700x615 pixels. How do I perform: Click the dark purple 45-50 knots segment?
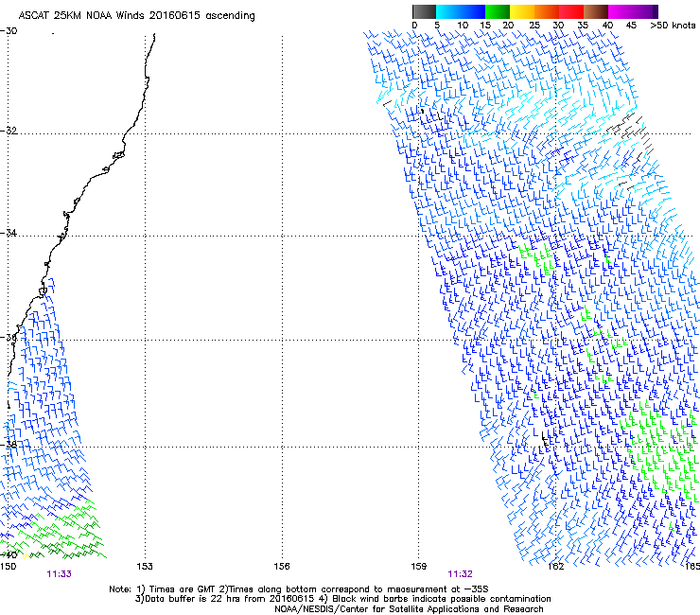tap(645, 11)
